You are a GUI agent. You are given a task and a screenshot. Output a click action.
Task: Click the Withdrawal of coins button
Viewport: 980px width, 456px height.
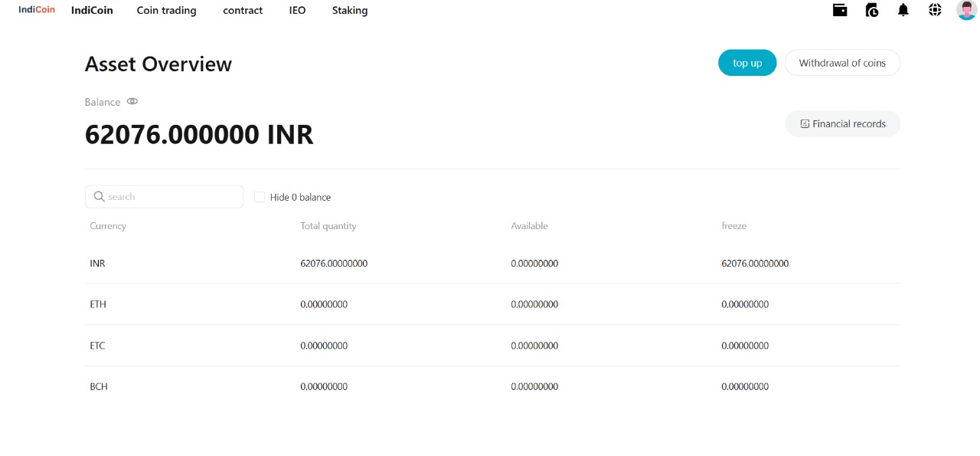click(841, 63)
